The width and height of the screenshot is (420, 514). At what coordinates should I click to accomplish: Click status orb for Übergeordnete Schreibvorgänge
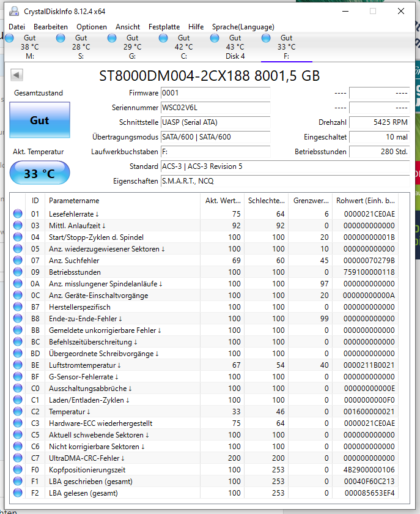tap(18, 354)
